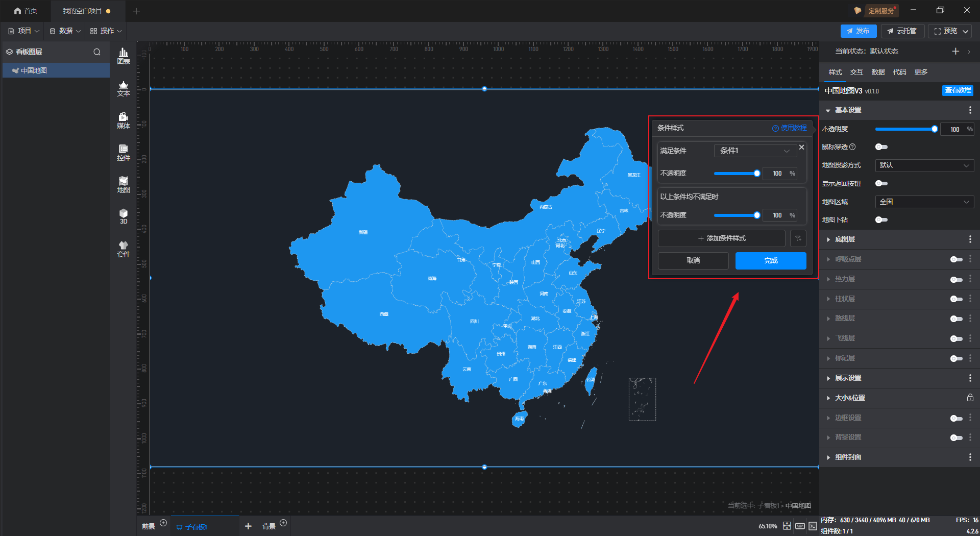Viewport: 980px width, 536px height.
Task: Add a new sub-board after 子看板1
Action: [x=248, y=526]
